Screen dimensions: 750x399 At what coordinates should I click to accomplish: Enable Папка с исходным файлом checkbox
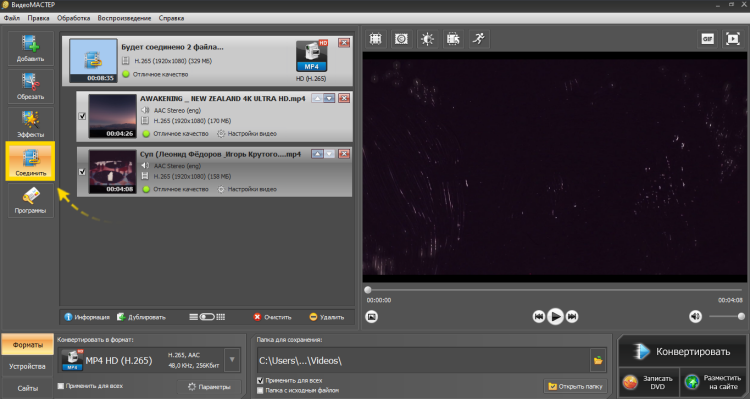click(x=260, y=390)
